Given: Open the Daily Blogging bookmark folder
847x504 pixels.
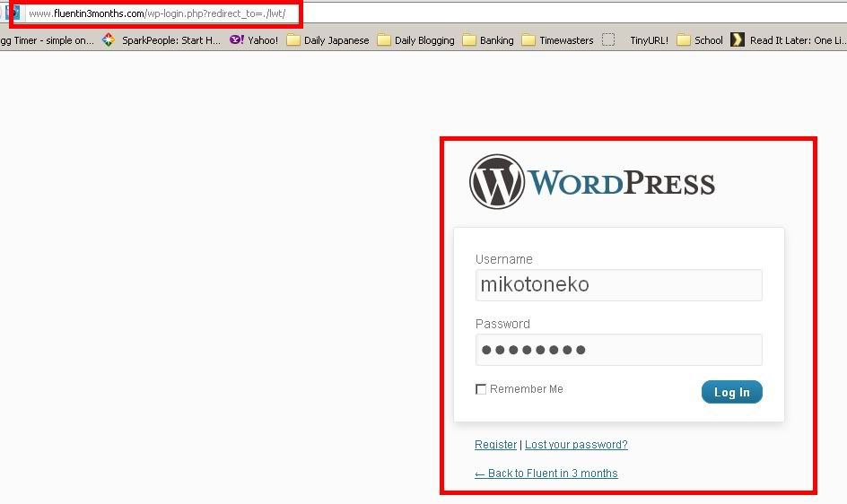Looking at the screenshot, I should tap(415, 40).
